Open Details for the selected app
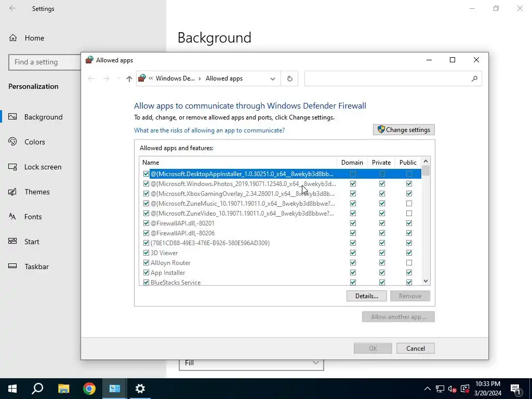532x399 pixels. [x=367, y=296]
